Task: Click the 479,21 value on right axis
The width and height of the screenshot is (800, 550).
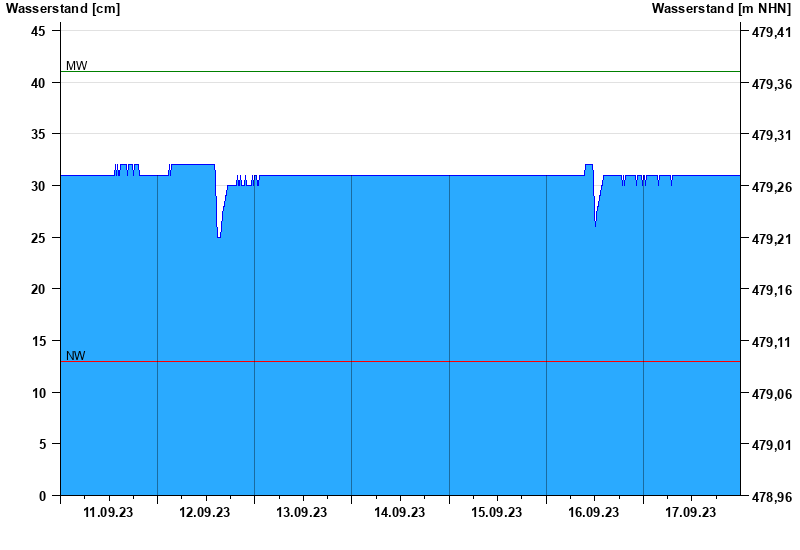Action: coord(772,239)
